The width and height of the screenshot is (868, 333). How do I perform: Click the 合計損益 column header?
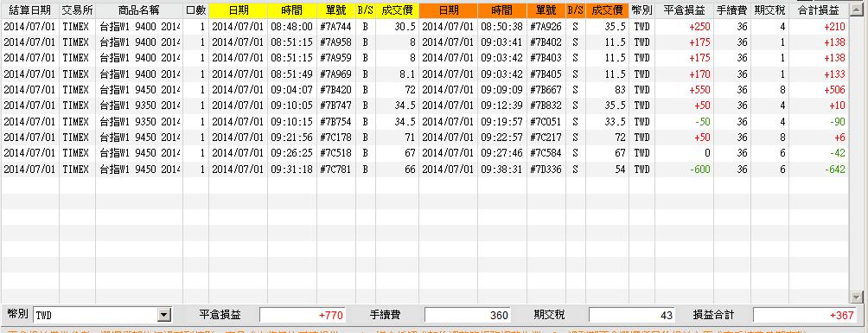(819, 10)
